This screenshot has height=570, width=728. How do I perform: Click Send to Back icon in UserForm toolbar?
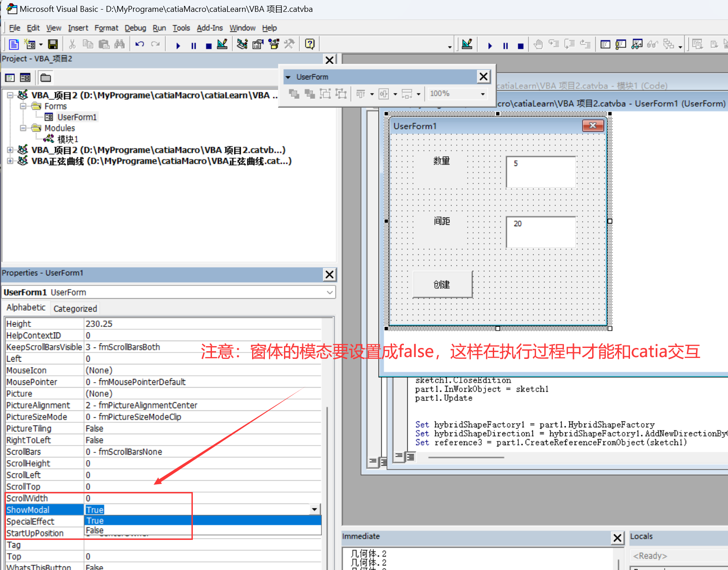coord(310,94)
